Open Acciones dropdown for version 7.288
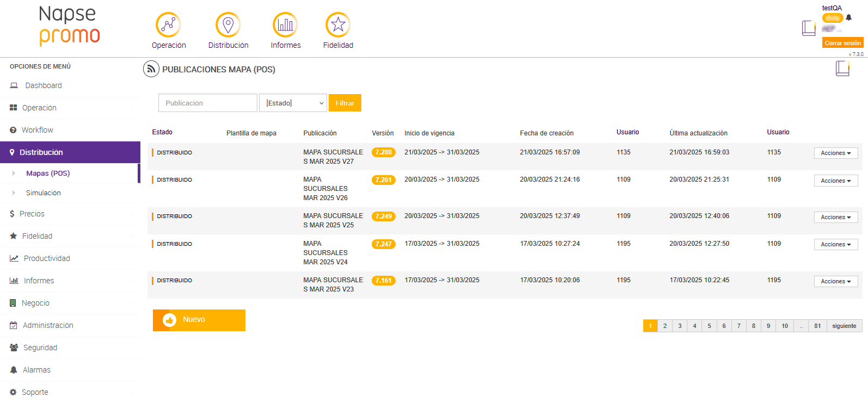The height and width of the screenshot is (403, 868). click(x=835, y=153)
